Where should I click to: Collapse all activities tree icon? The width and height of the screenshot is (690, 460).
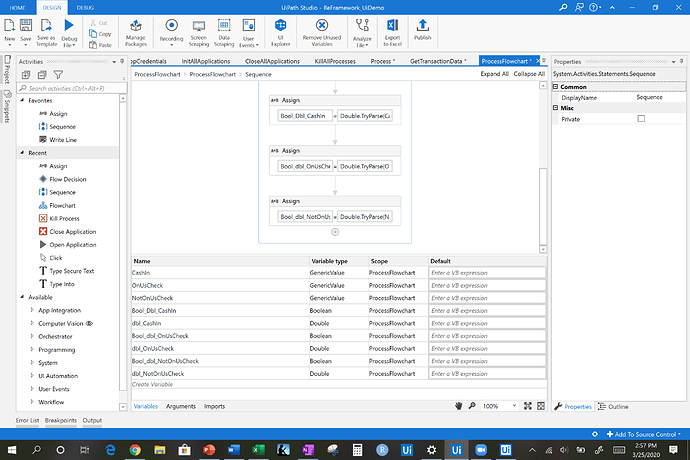coord(42,75)
